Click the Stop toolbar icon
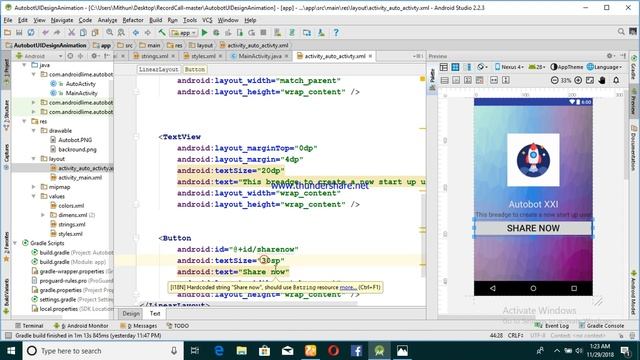The image size is (640, 360). [x=263, y=33]
